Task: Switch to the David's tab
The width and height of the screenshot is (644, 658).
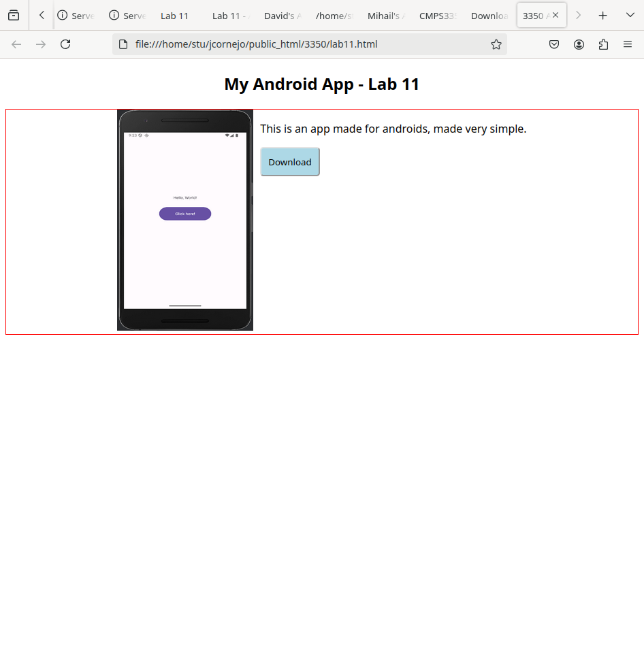Action: point(283,16)
